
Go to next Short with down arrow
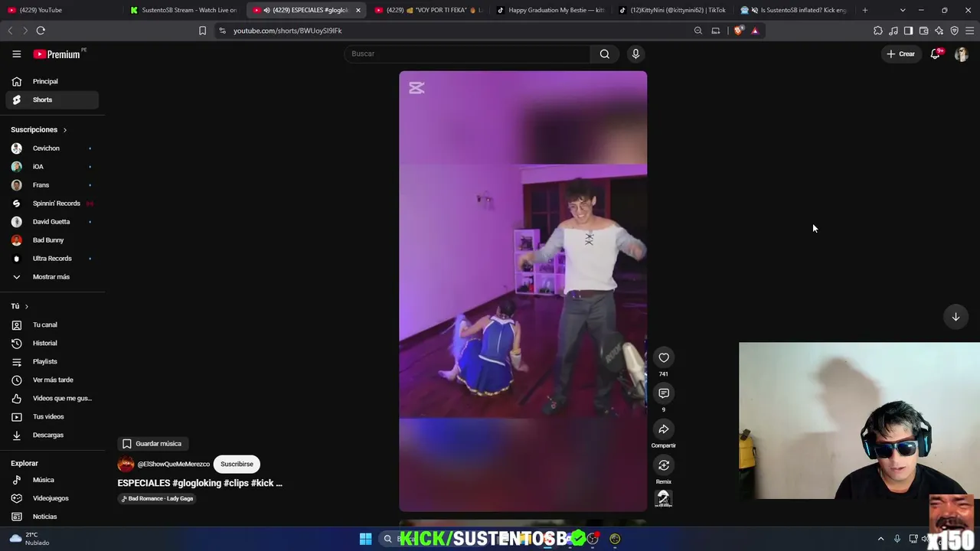955,317
